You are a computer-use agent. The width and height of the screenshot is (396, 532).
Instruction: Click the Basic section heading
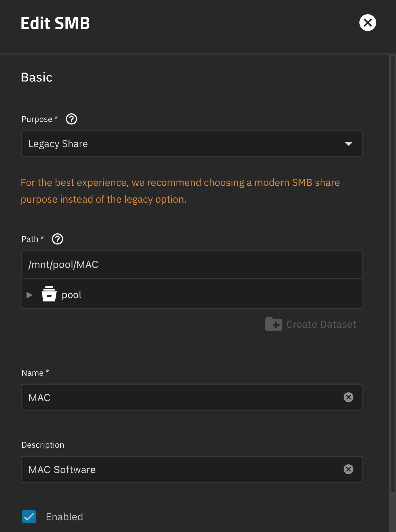coord(37,77)
